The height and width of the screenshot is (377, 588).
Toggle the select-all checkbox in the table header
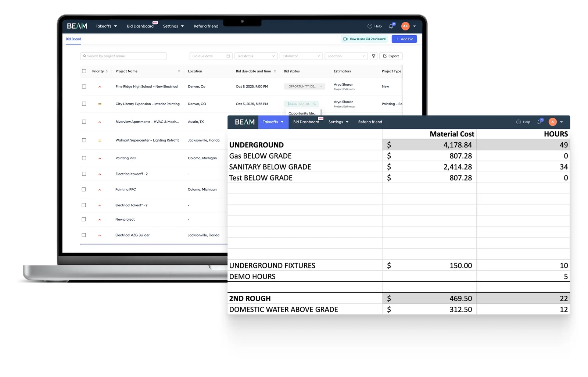[x=84, y=71]
